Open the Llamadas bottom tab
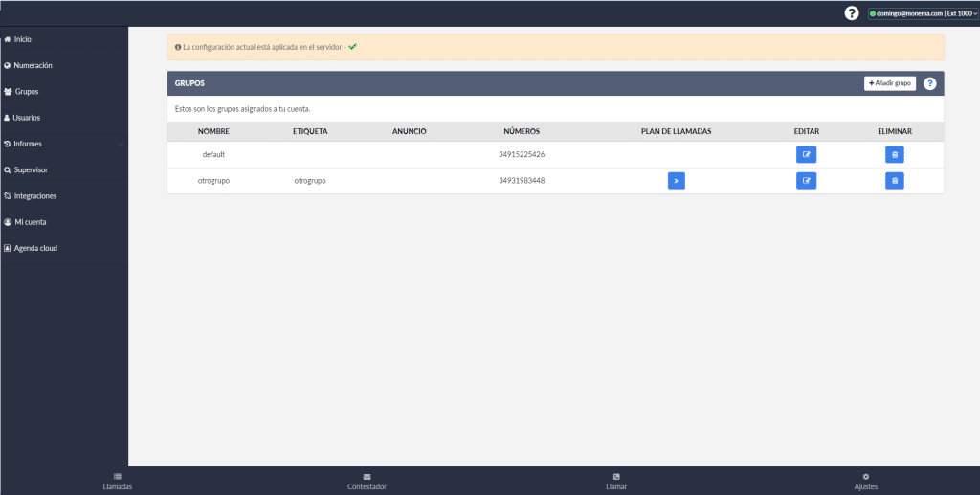 (x=118, y=482)
